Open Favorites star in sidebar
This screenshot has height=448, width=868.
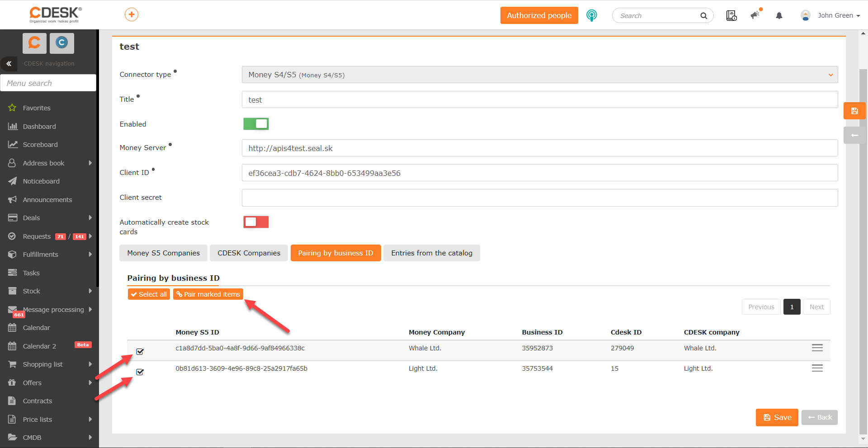coord(12,108)
